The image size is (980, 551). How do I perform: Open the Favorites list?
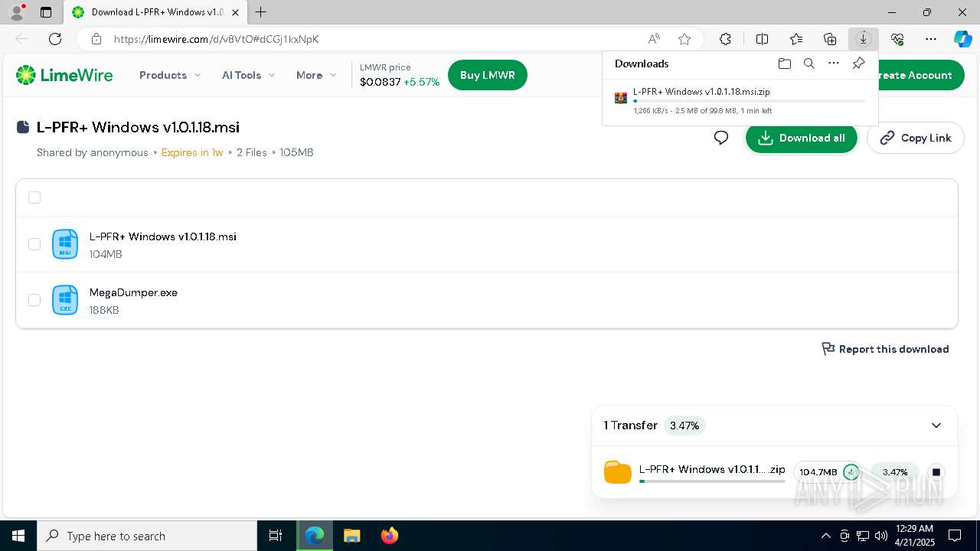coord(796,39)
